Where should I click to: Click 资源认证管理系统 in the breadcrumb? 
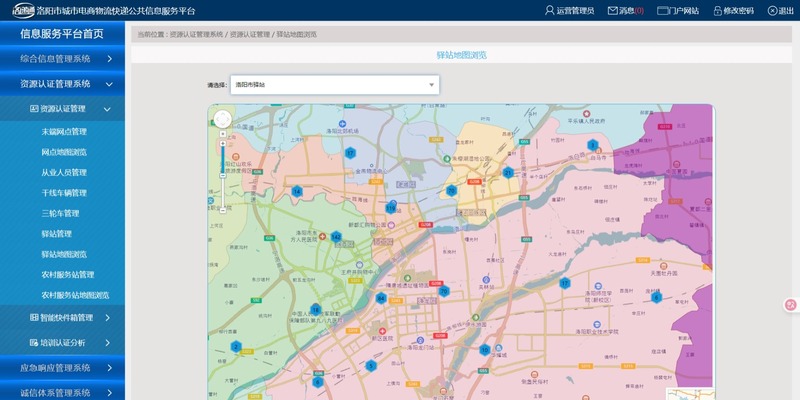click(196, 35)
